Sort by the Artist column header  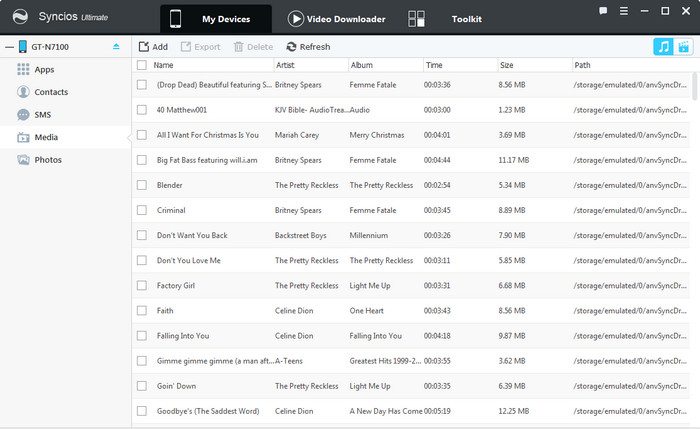[x=285, y=65]
